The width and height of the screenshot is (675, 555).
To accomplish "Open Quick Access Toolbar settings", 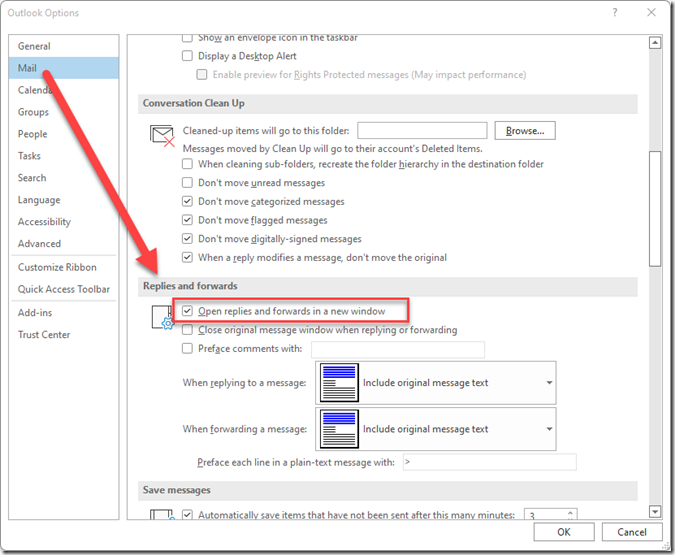I will 64,289.
